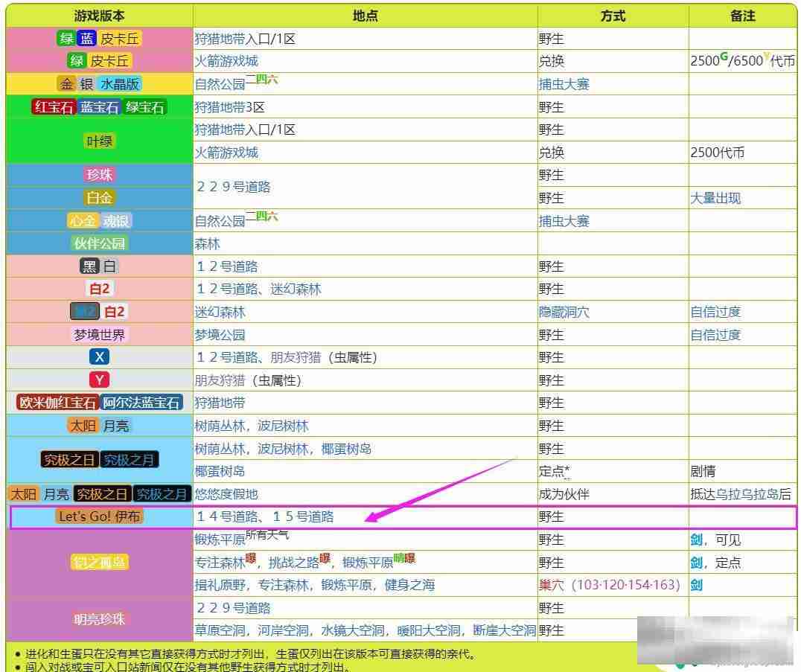
Task: Open the 欧米伽红宝石 version badge
Action: click(x=57, y=403)
